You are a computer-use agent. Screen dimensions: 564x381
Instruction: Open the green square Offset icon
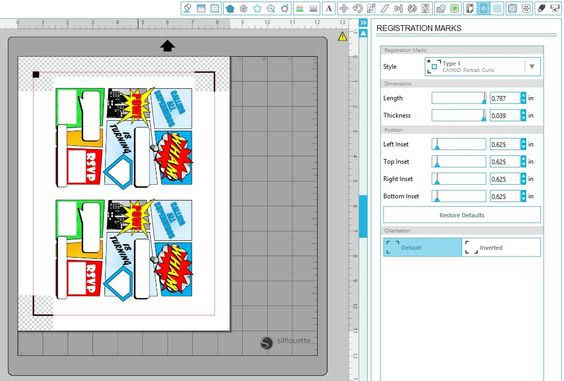pos(455,8)
